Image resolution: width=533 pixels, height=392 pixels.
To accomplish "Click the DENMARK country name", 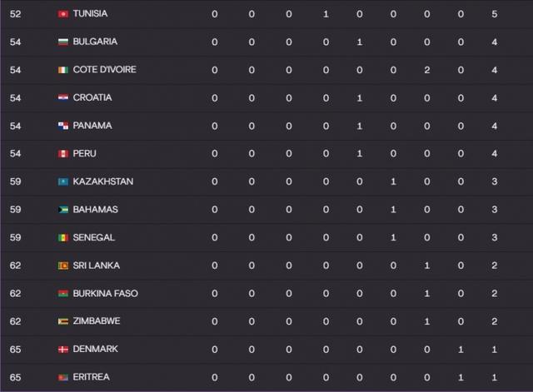I will (95, 350).
